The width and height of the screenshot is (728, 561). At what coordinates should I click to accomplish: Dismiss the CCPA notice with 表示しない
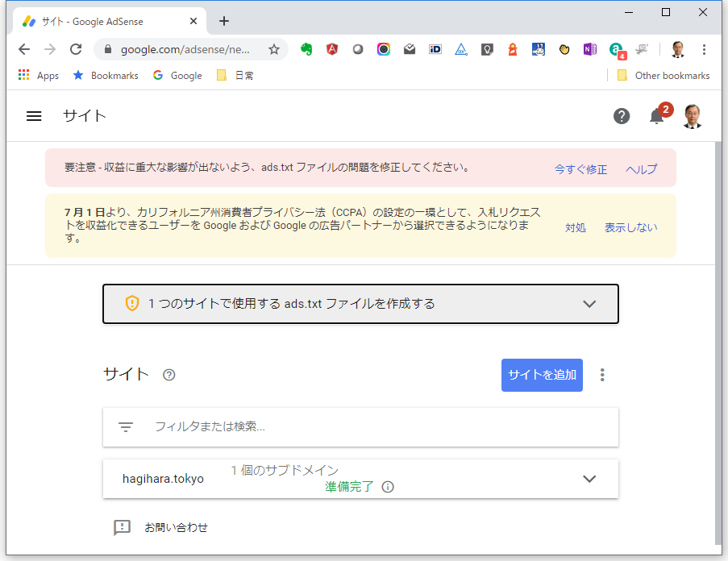click(x=630, y=227)
